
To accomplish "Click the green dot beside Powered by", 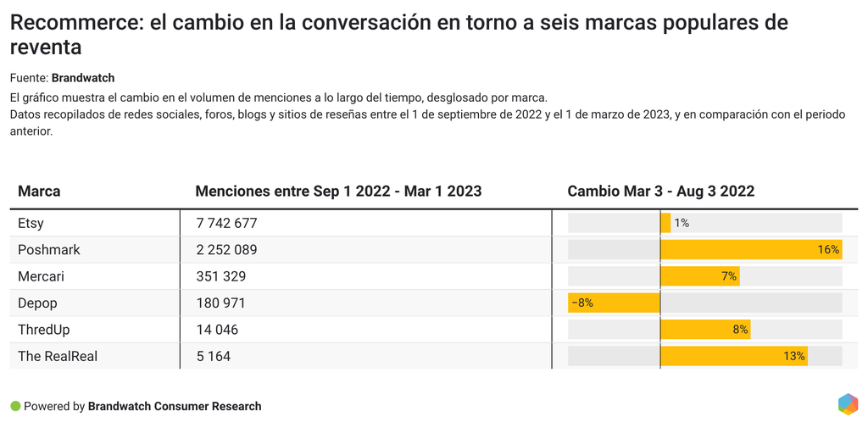I will (15, 406).
